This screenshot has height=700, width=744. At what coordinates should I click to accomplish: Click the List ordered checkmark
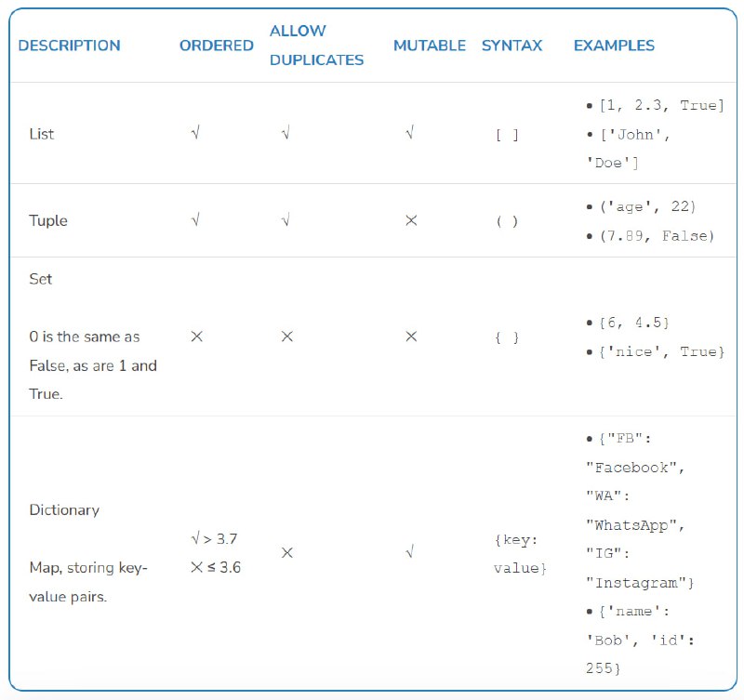195,133
